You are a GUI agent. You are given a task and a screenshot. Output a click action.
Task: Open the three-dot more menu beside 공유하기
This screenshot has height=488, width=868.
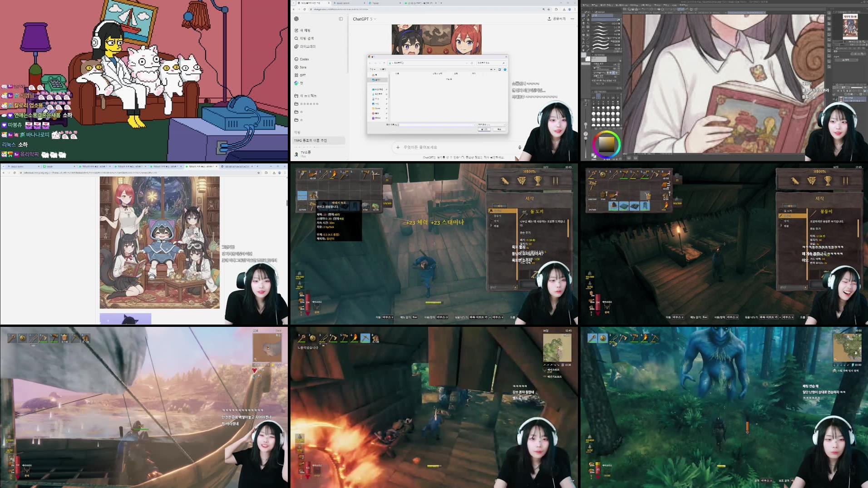tap(572, 19)
